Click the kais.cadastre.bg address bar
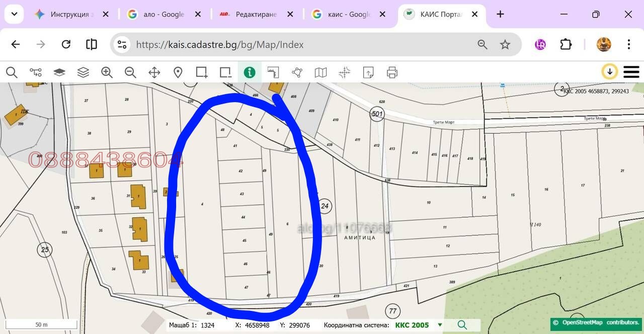Screen dimensions: 644x334 (x=220, y=45)
